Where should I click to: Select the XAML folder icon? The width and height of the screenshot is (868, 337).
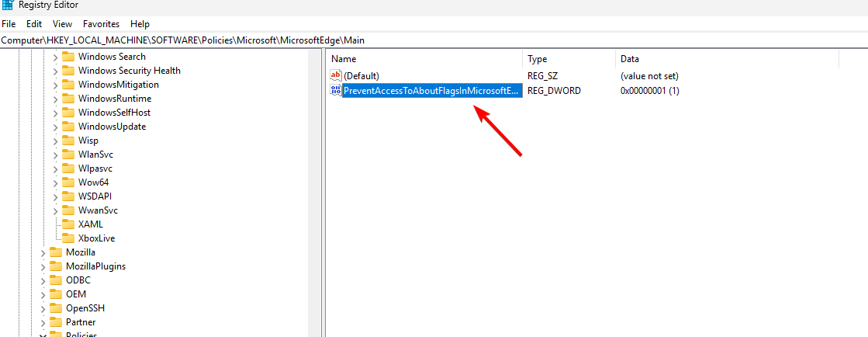(68, 224)
